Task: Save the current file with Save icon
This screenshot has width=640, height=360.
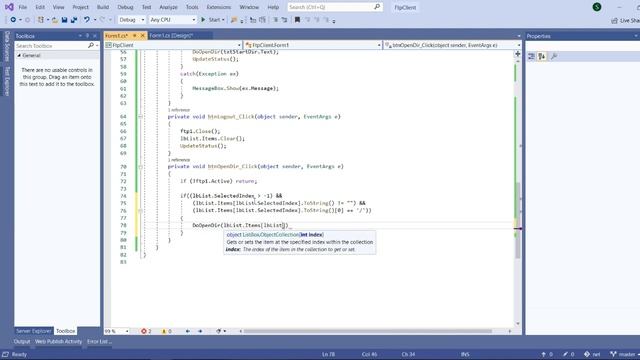Action: pos(64,20)
